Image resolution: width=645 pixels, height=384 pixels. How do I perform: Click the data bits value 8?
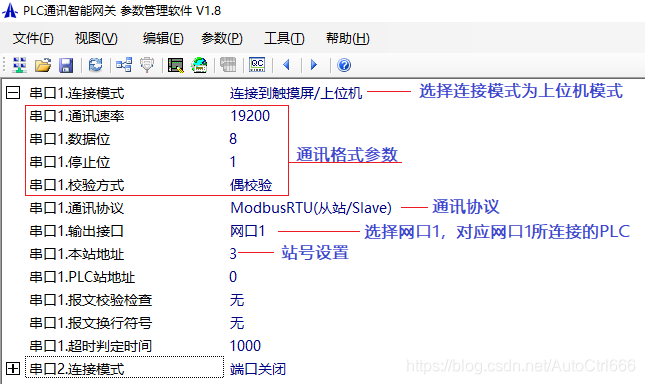coord(233,139)
